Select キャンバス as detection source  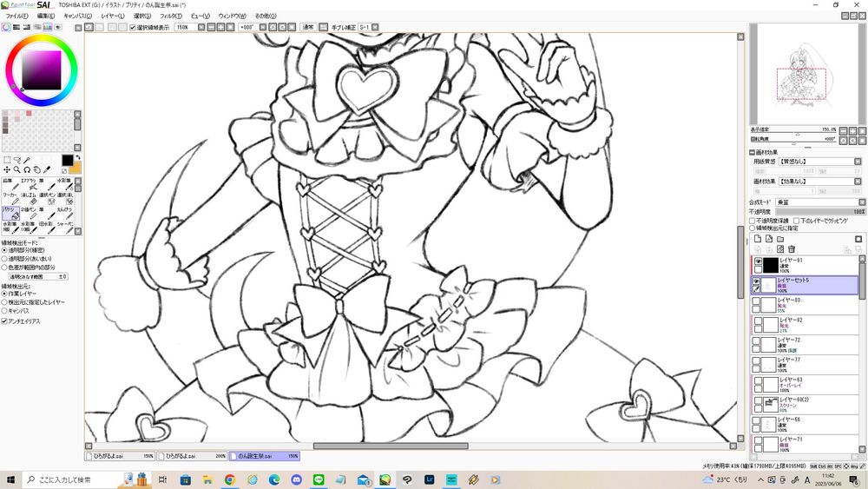[x=4, y=311]
